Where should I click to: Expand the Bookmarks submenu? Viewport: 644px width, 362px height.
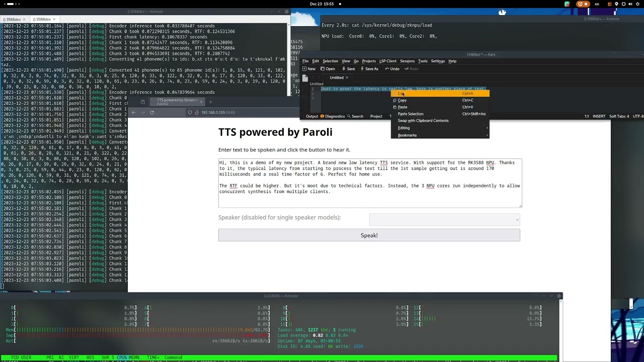click(440, 135)
